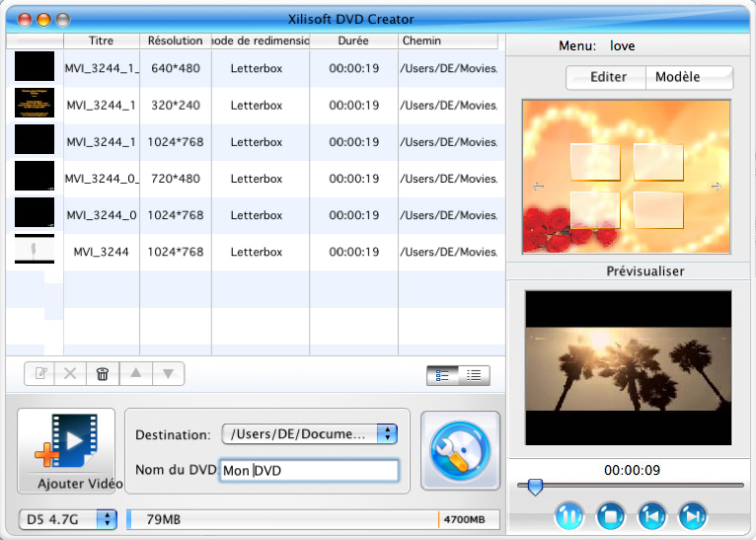The height and width of the screenshot is (540, 756).
Task: Click the love menu template preview
Action: coord(627,177)
